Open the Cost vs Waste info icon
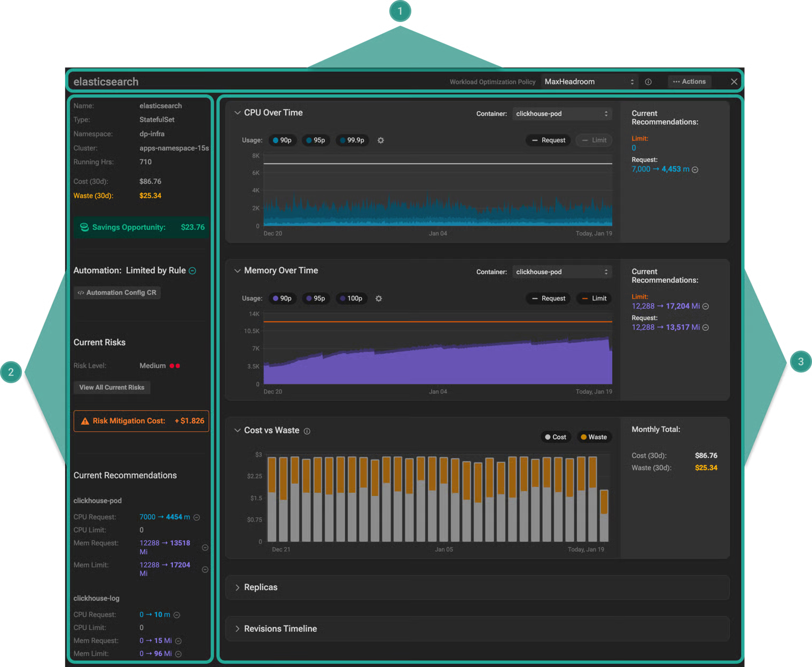The width and height of the screenshot is (812, 667). (x=307, y=431)
